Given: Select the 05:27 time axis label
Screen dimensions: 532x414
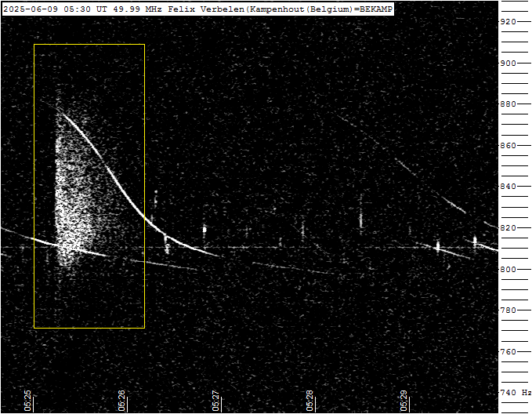Looking at the screenshot, I should click(x=215, y=401).
